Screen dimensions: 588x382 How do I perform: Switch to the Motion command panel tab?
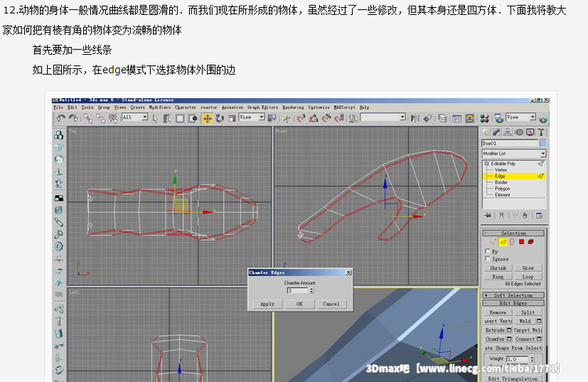(519, 132)
